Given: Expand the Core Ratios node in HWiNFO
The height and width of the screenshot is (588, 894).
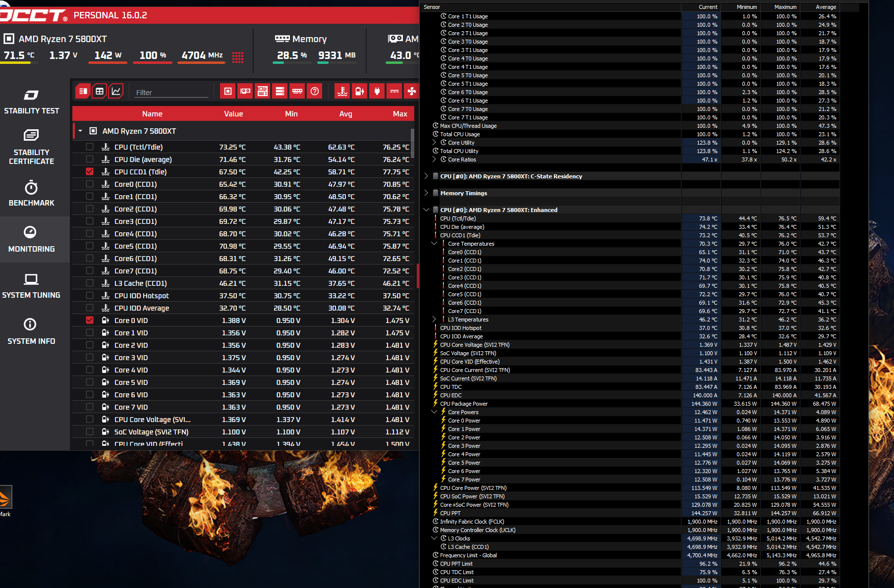Looking at the screenshot, I should click(x=434, y=160).
